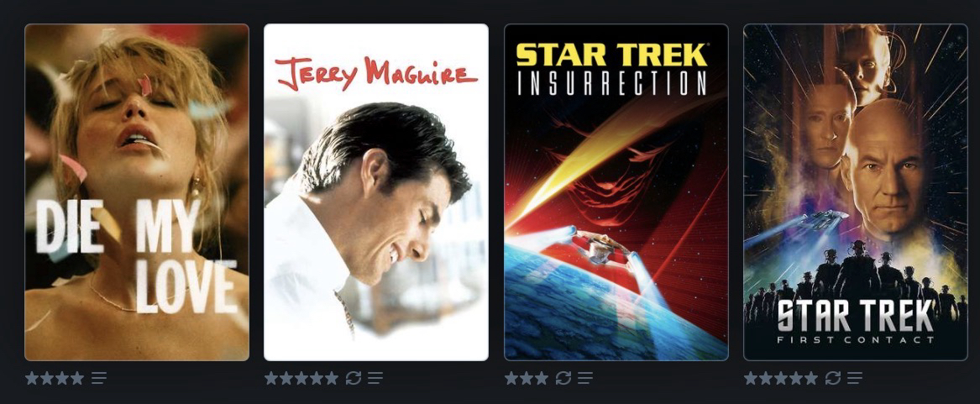Click the five-star rating under First Contact
This screenshot has width=980, height=404.
point(781,378)
